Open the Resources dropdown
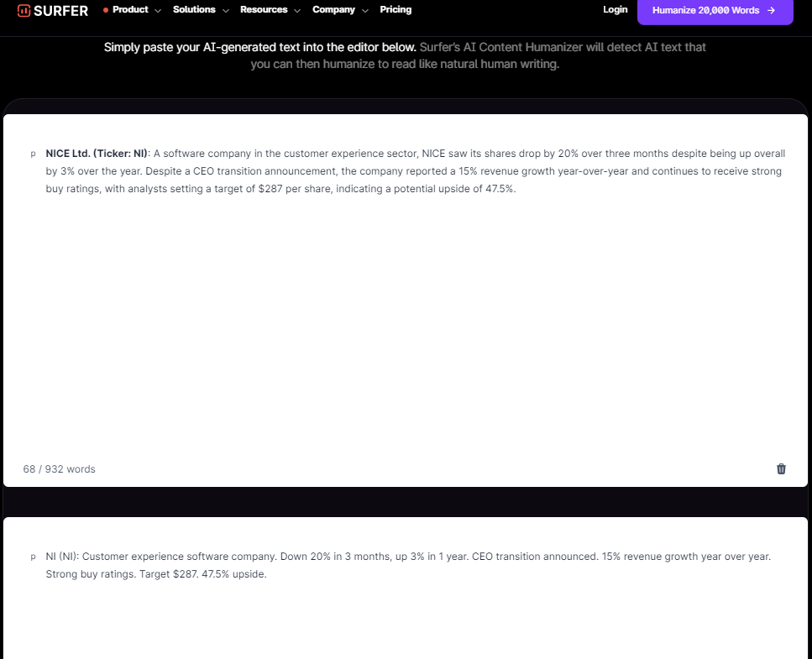This screenshot has height=659, width=812. click(x=264, y=10)
